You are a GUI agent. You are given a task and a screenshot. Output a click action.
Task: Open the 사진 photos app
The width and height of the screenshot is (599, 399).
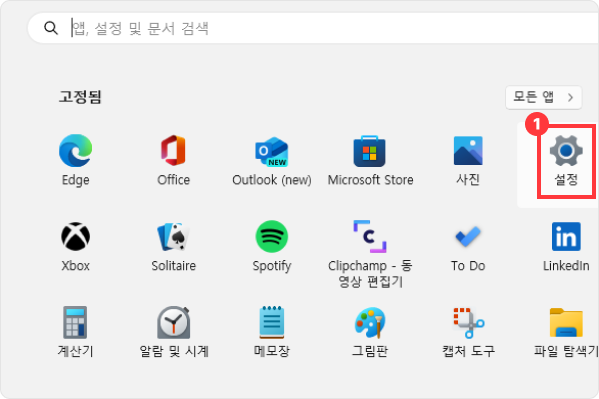[x=468, y=160]
